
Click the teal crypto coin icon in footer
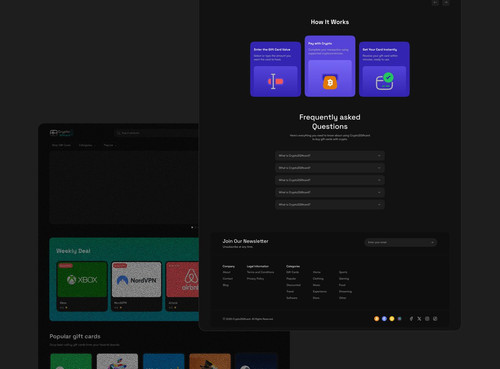click(x=399, y=319)
